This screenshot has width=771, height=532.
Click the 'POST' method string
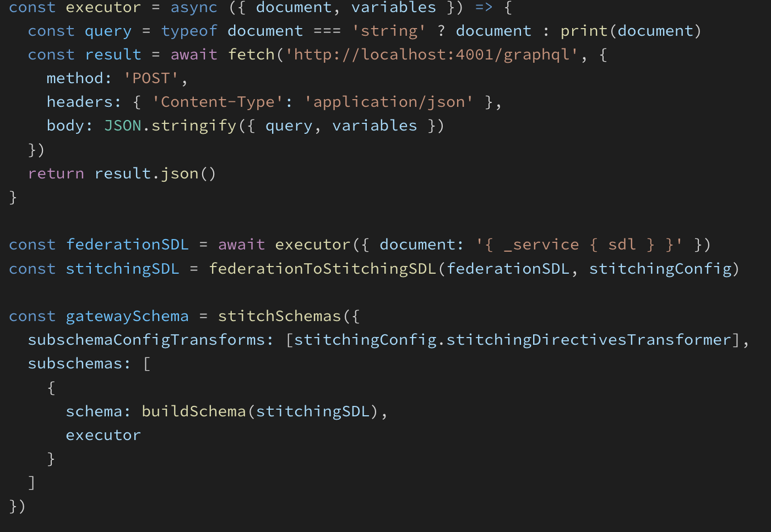click(151, 79)
